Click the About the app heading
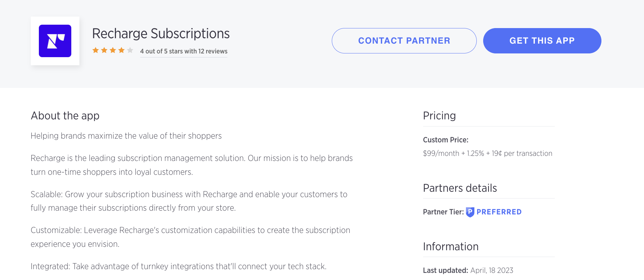This screenshot has width=644, height=280. coord(65,116)
